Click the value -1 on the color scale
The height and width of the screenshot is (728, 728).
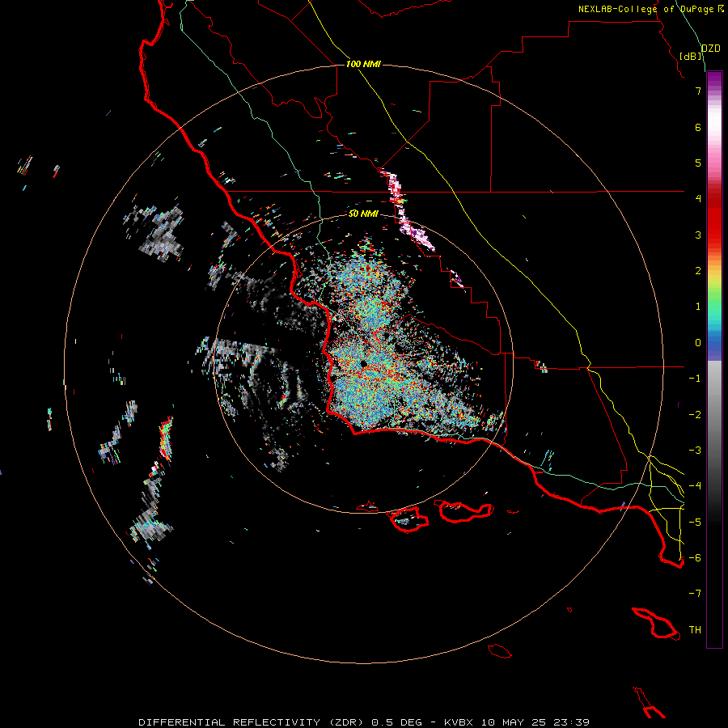coord(695,379)
